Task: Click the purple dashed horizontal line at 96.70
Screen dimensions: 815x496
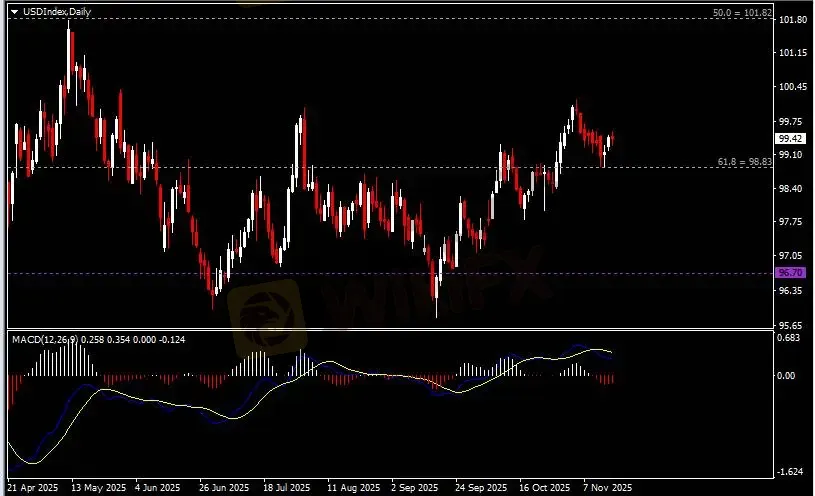Action: 400,273
